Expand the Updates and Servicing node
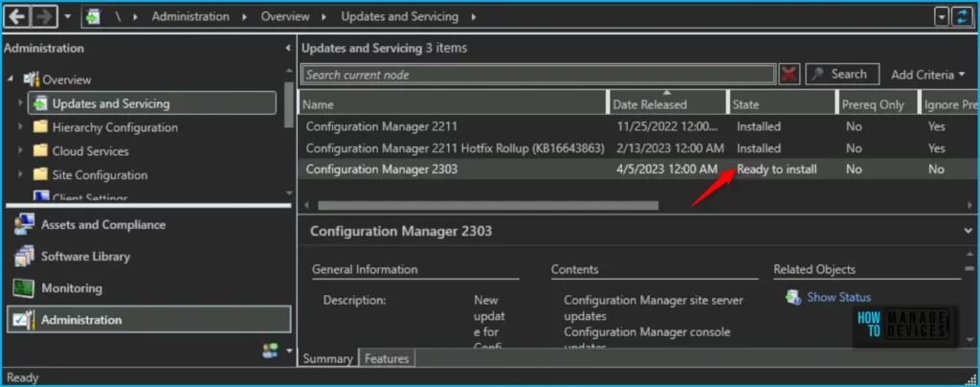This screenshot has height=387, width=980. [21, 103]
